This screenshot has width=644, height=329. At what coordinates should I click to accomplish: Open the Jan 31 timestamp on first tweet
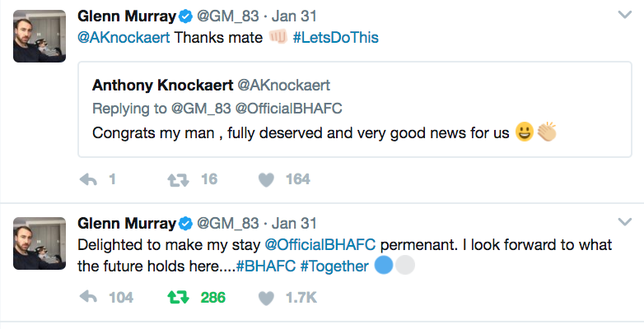tap(294, 16)
